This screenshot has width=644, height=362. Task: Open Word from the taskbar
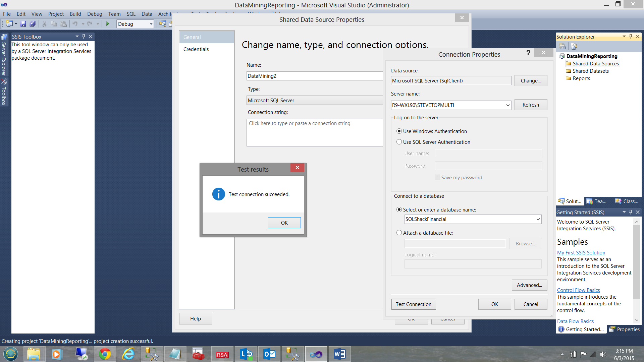[339, 354]
